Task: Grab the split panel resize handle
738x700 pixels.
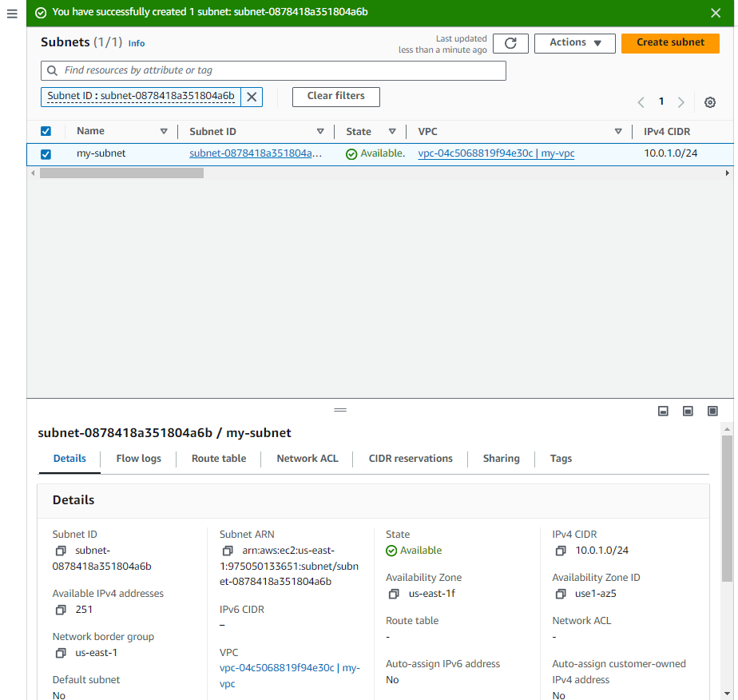Action: 340,410
